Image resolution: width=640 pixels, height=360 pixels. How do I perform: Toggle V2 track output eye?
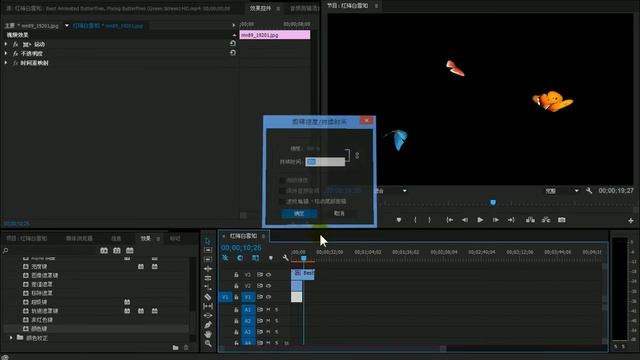tap(269, 286)
